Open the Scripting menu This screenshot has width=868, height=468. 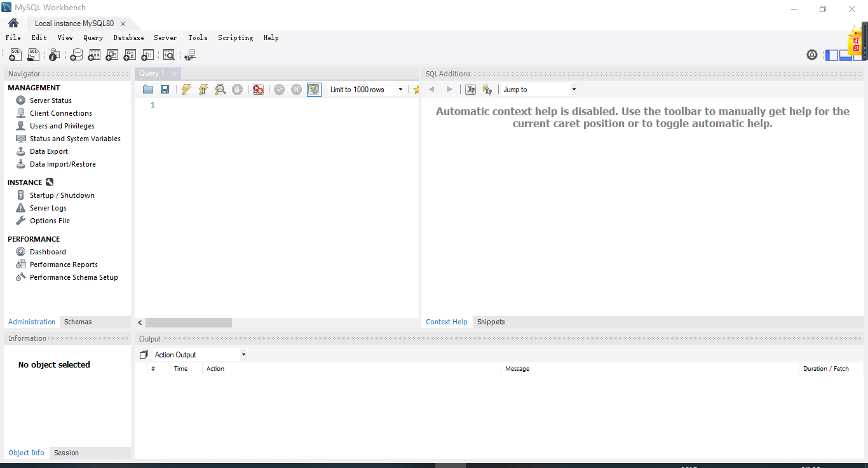click(236, 38)
